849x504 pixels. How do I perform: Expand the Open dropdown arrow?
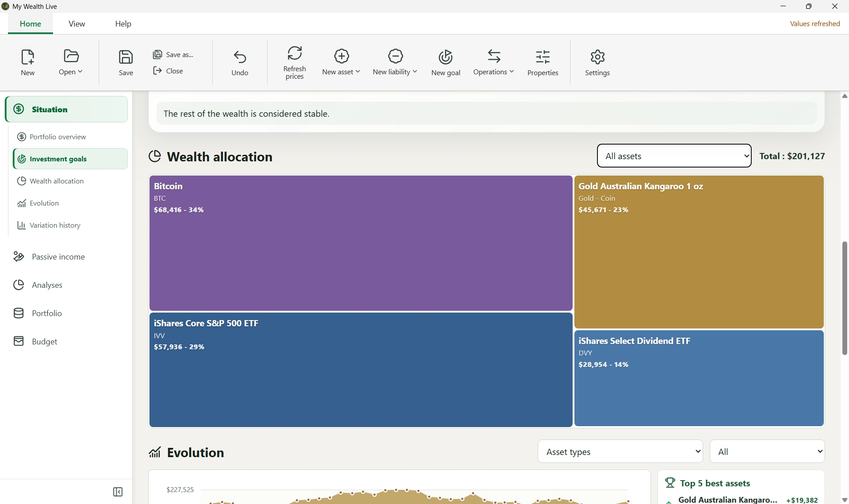(80, 72)
